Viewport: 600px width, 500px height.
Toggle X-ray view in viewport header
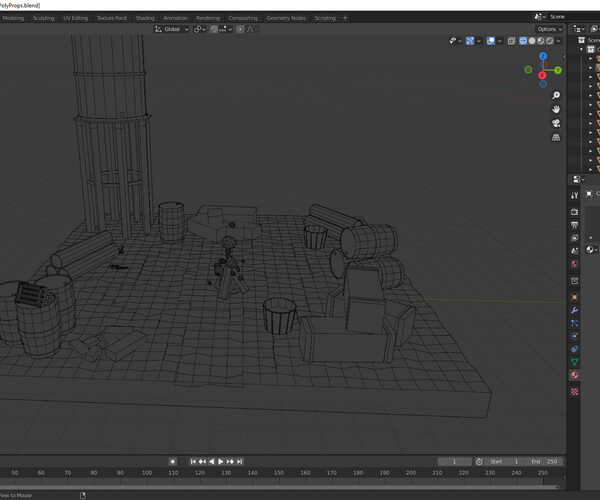[x=511, y=41]
